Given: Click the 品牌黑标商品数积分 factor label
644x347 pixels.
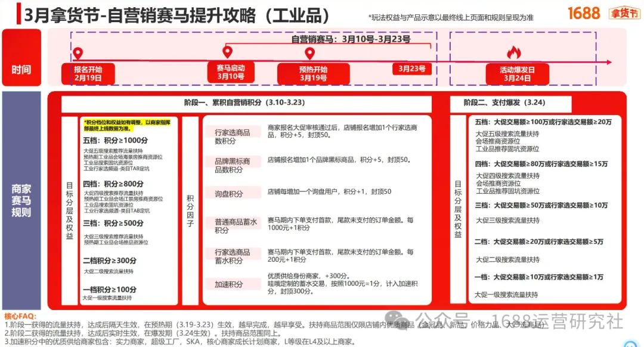Looking at the screenshot, I should point(232,166).
